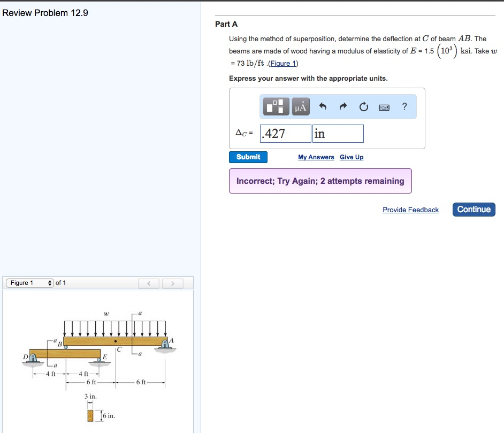Click the Redo icon in the answer toolbar
Image resolution: width=504 pixels, height=433 pixels.
pos(343,106)
